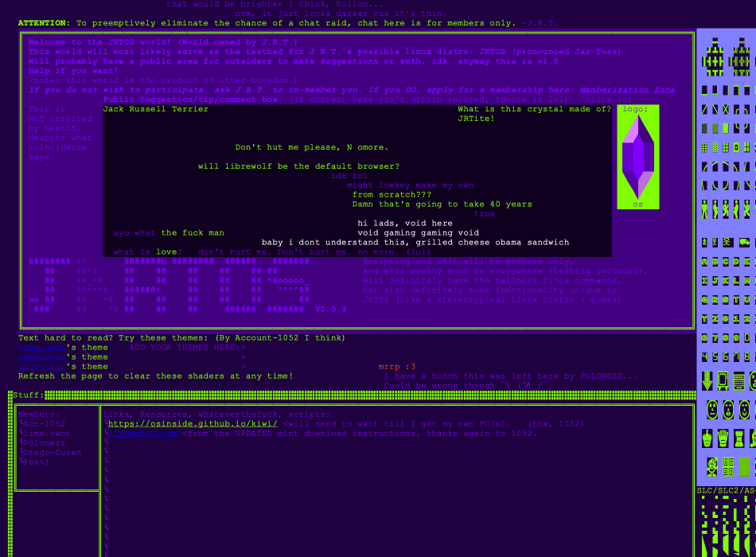Select Drago-Cuven in the Members list

click(x=53, y=453)
